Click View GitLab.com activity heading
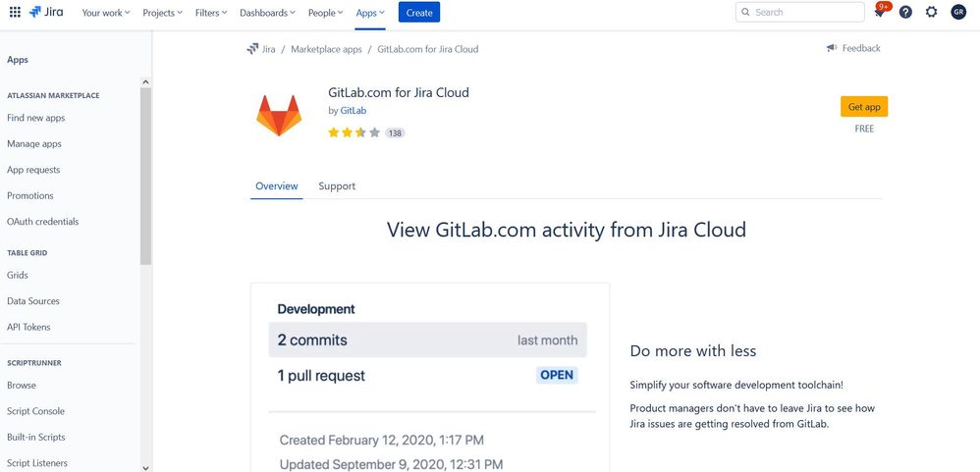The width and height of the screenshot is (980, 472). 567,230
